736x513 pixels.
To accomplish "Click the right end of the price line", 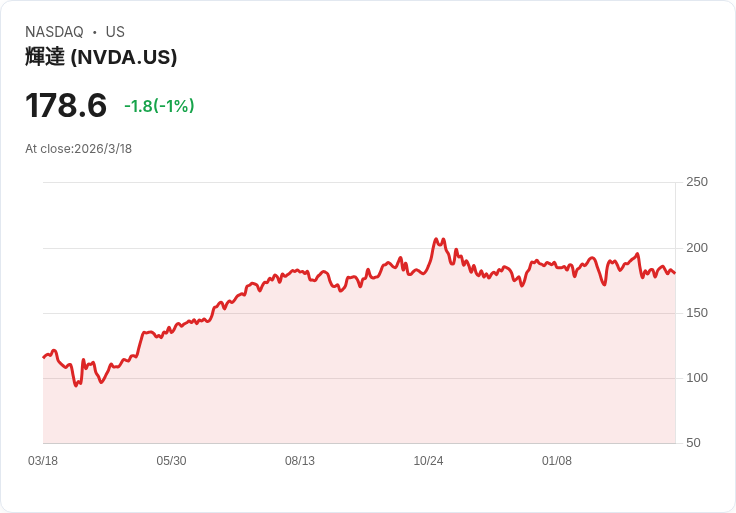I will (x=675, y=273).
